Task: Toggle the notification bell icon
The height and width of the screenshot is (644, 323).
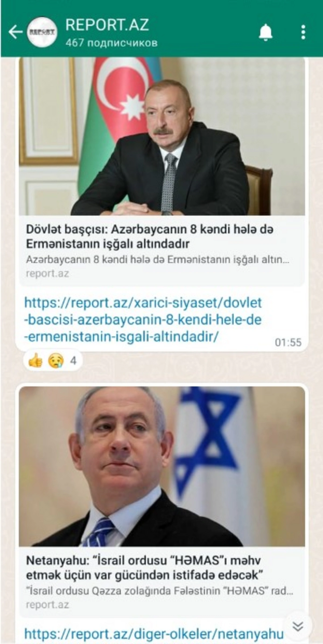Action: [x=266, y=32]
